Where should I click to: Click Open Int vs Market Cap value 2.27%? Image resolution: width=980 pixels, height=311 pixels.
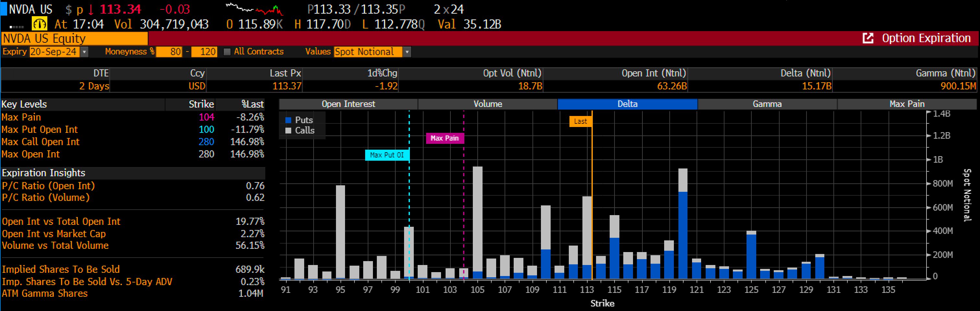click(x=252, y=234)
